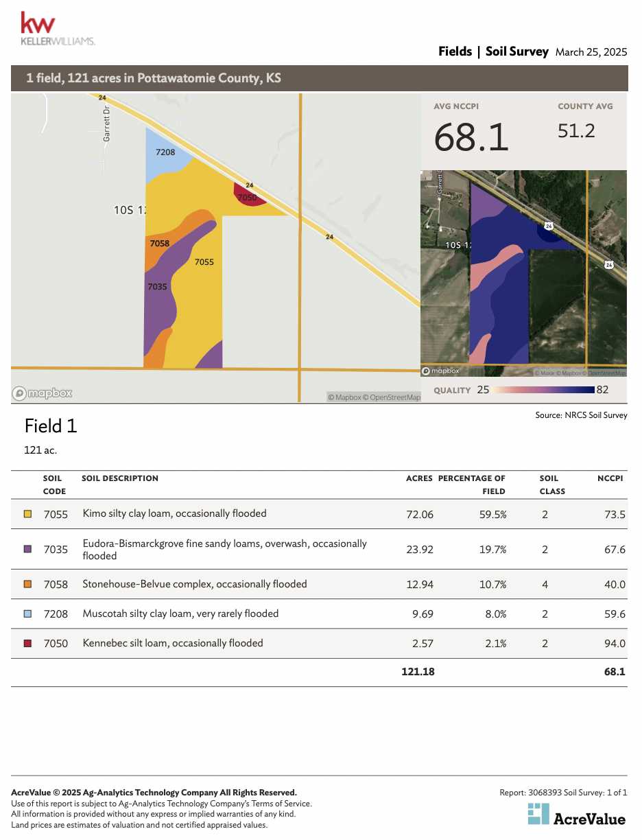Click the 8.0% percentage cell
Viewport: 642px width, 840px height.
[x=495, y=614]
